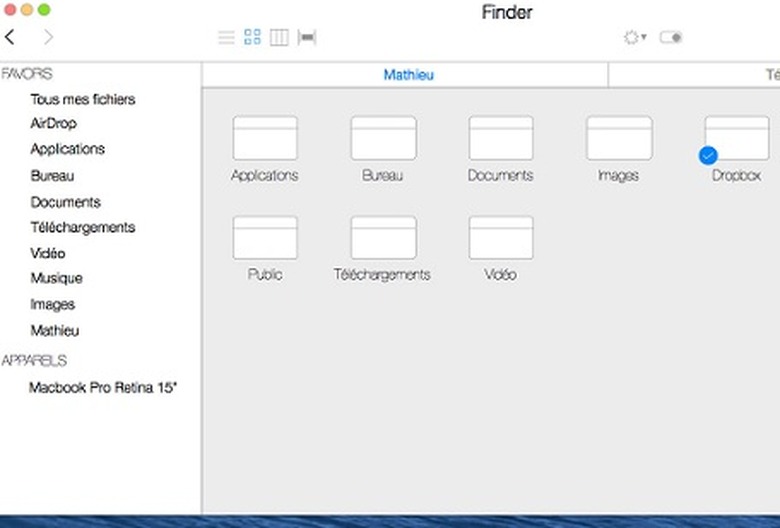Screen dimensions: 780x528
Task: Select the Images folder icon
Action: (x=619, y=138)
